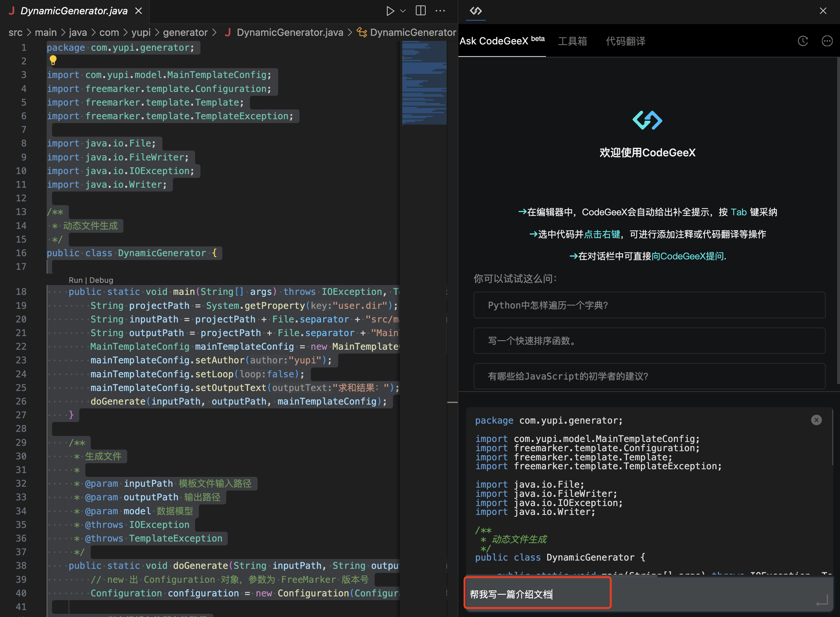Click the Run code lens link

coord(75,280)
